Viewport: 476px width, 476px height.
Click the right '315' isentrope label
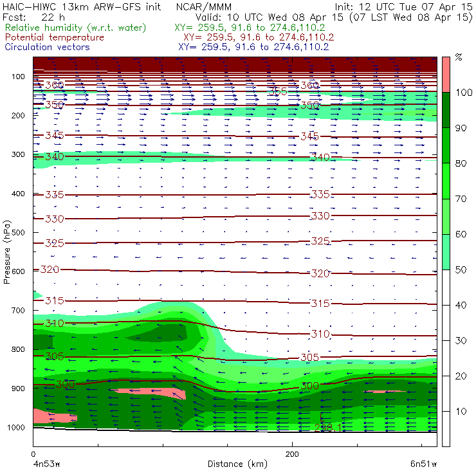pyautogui.click(x=320, y=303)
